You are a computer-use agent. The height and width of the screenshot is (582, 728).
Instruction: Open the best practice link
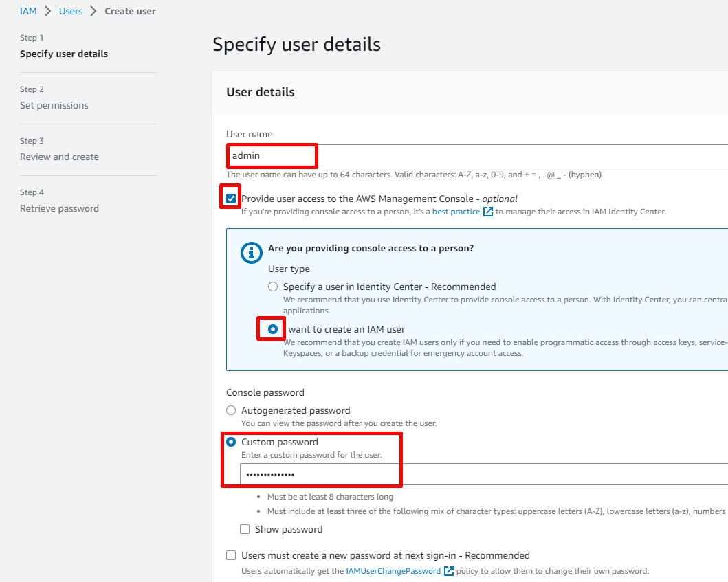pyautogui.click(x=456, y=212)
